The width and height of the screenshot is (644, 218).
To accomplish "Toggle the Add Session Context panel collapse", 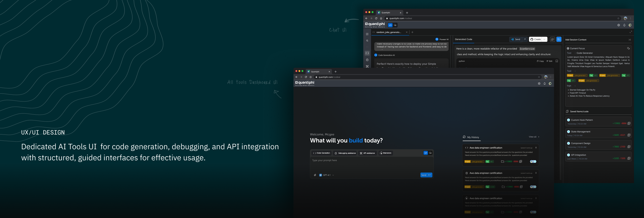I will click(x=630, y=40).
